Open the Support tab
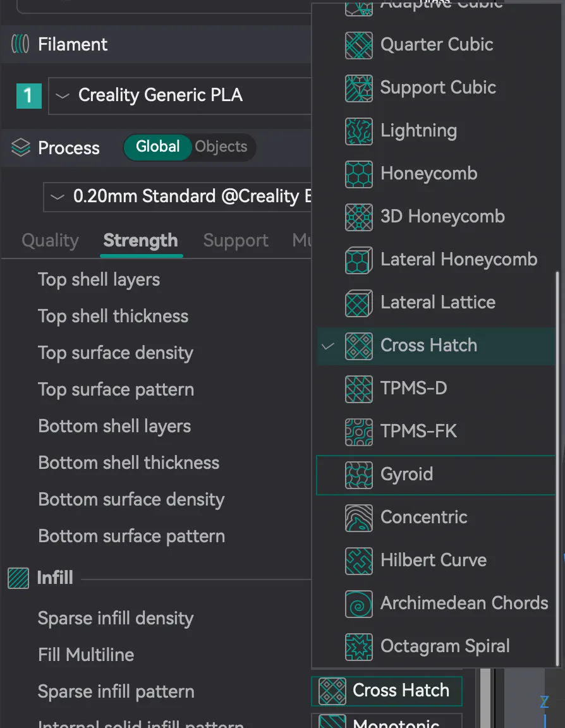Image resolution: width=565 pixels, height=728 pixels. click(x=236, y=241)
